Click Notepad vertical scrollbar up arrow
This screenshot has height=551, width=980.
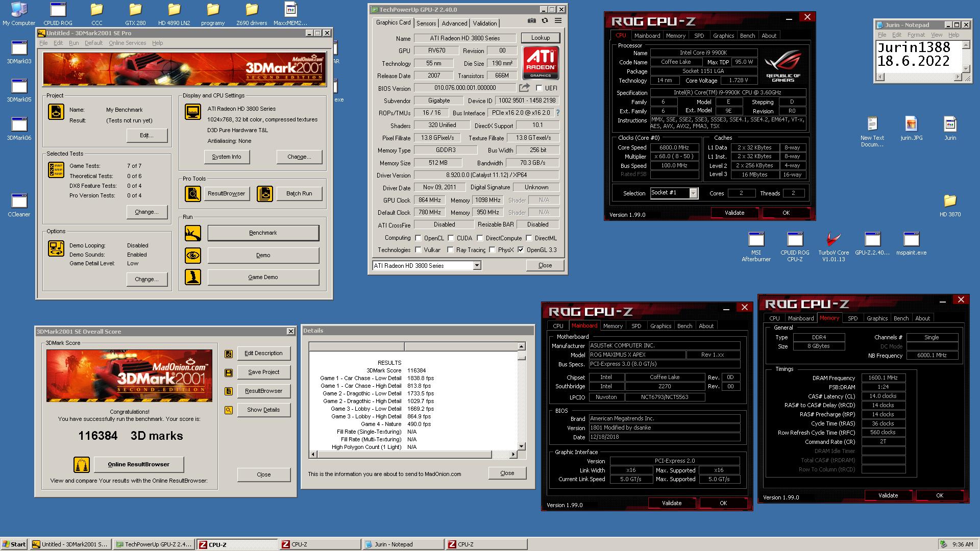[x=966, y=45]
